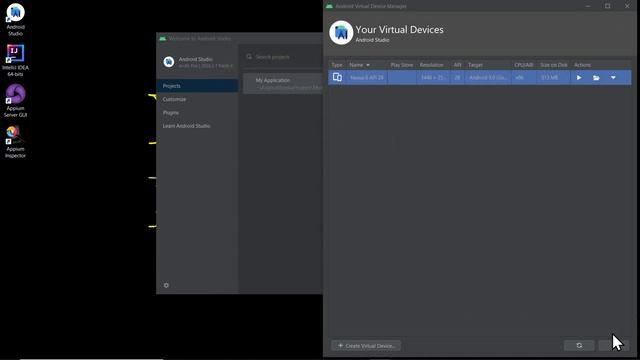Open Customize tab in Welcome window
640x360 pixels.
tap(197, 99)
